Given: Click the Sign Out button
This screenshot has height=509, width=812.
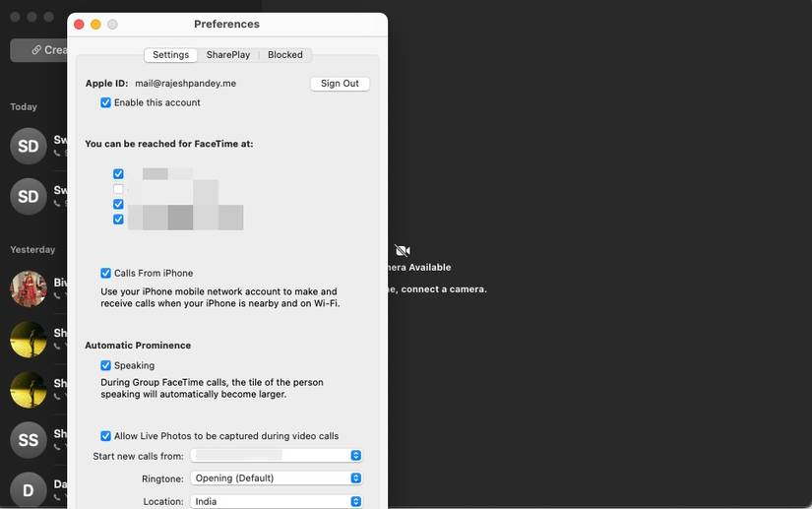Looking at the screenshot, I should 340,84.
